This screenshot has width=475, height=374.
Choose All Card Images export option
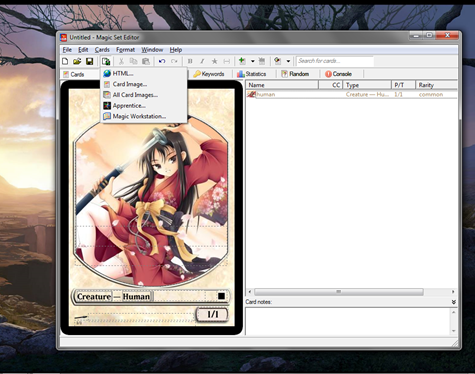point(144,95)
